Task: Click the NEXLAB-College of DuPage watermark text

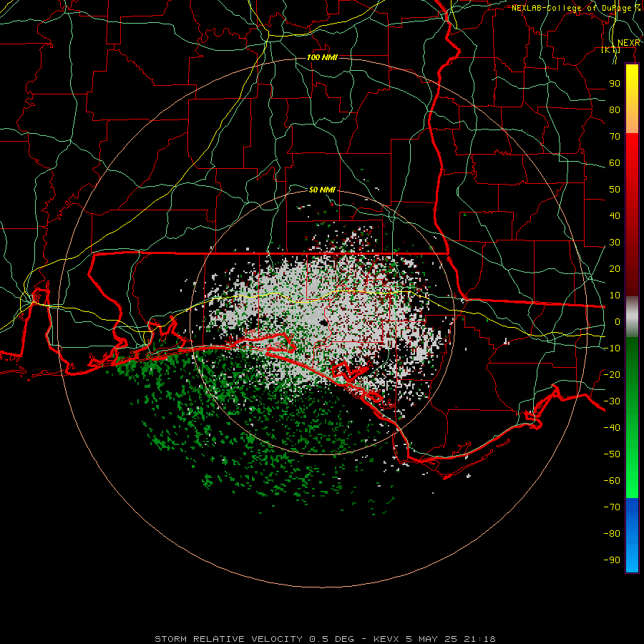Action: [576, 8]
